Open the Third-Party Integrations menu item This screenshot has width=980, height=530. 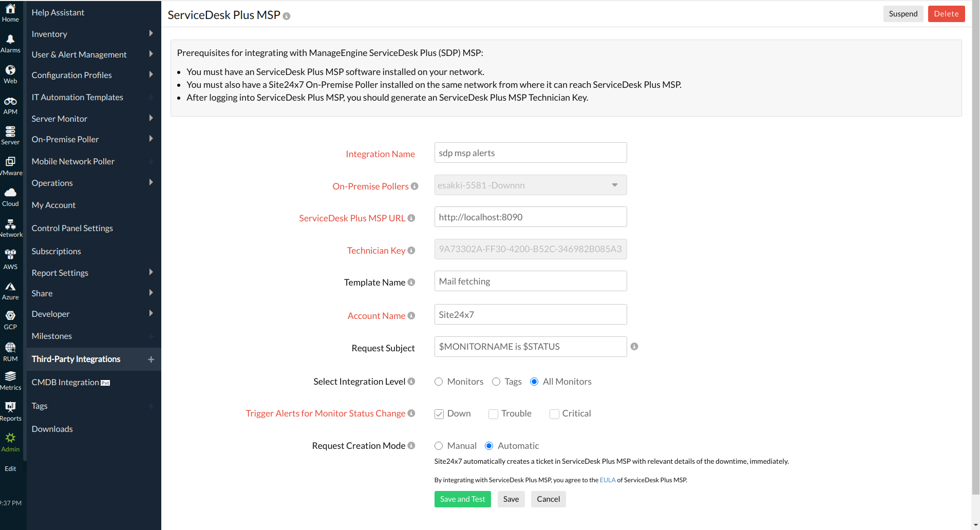[76, 359]
